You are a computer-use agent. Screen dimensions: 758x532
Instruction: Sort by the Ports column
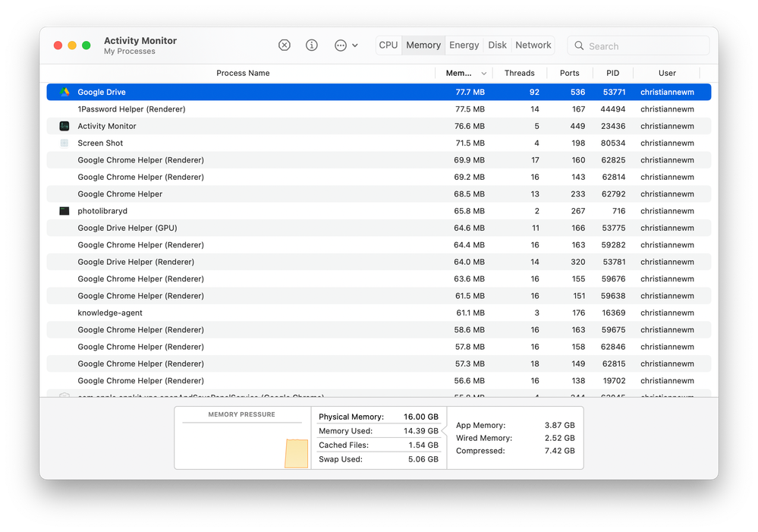click(570, 73)
